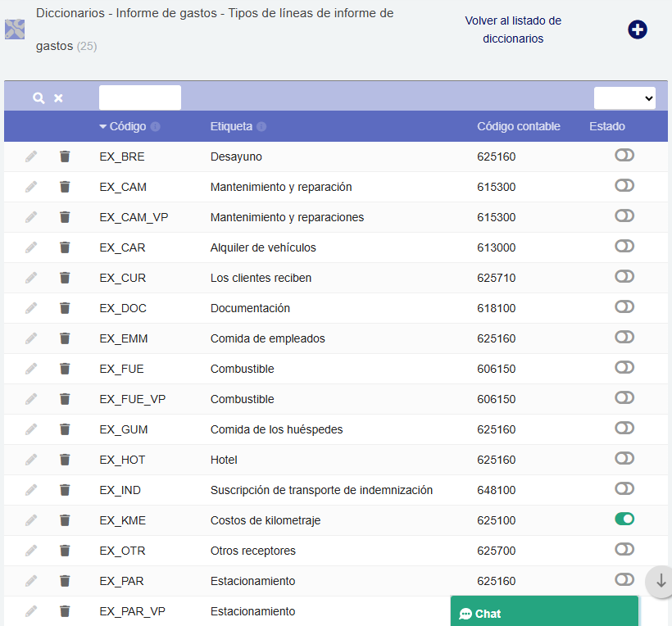Open the filter dropdown above Estado column
The height and width of the screenshot is (626, 672).
coord(624,97)
